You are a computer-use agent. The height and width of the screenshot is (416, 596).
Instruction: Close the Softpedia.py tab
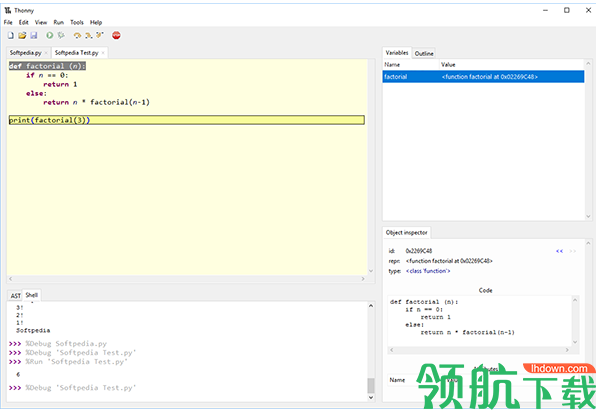click(x=46, y=53)
